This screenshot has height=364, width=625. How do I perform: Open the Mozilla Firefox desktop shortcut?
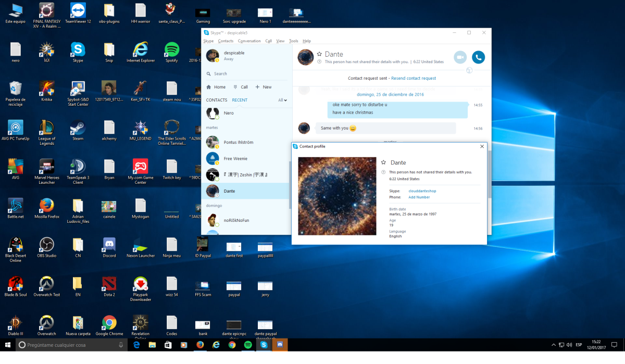(x=47, y=208)
